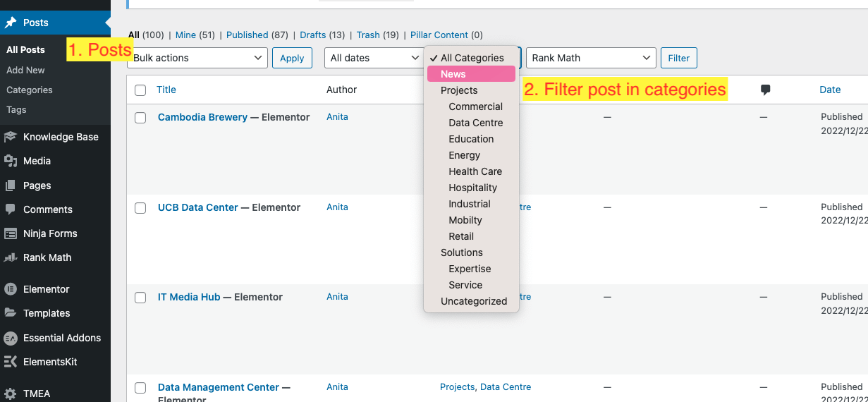Viewport: 868px width, 402px height.
Task: Click the Rank Math chart icon
Action: tap(11, 257)
